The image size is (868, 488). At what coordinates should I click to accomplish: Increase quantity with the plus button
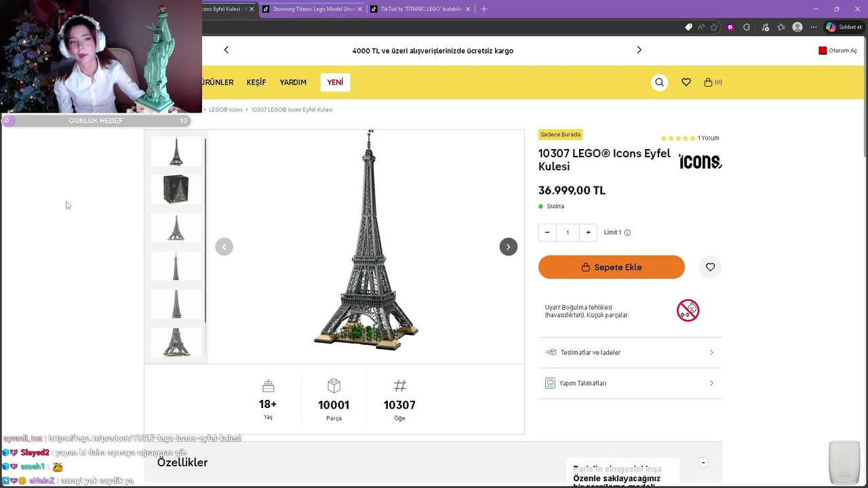coord(588,232)
